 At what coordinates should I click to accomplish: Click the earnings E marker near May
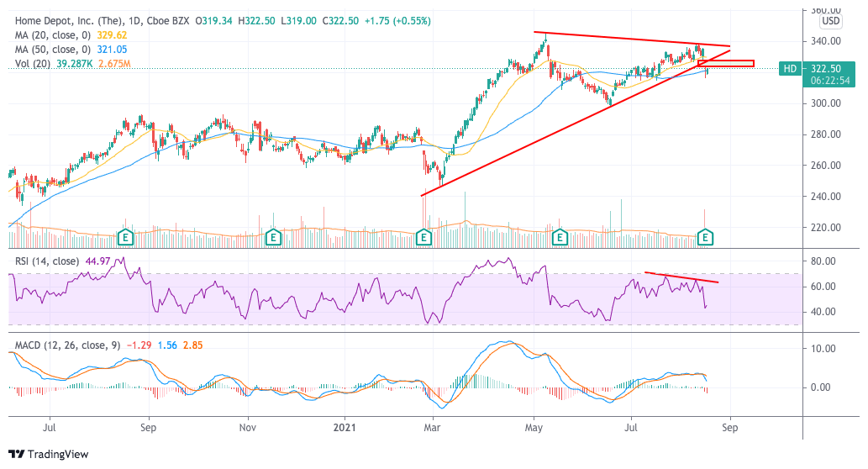tap(560, 238)
